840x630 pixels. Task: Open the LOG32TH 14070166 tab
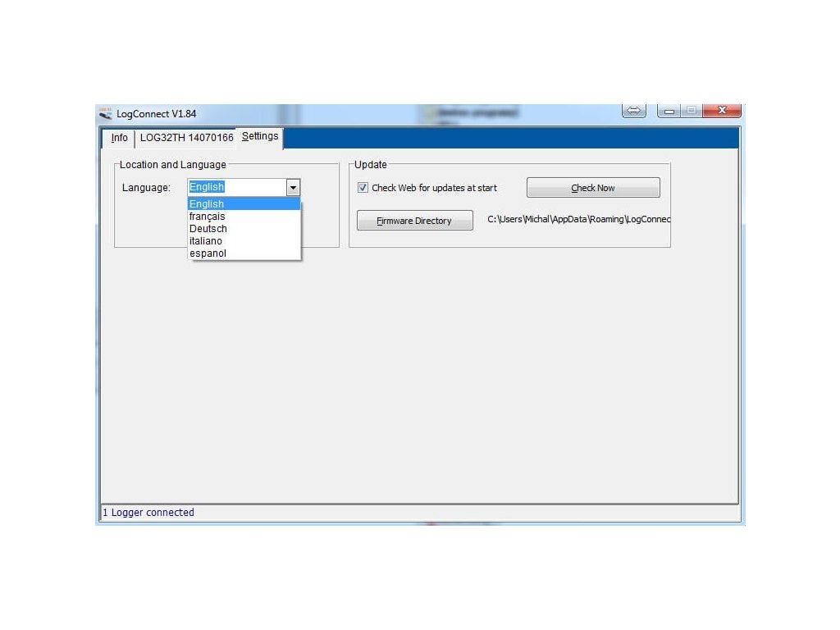(186, 138)
